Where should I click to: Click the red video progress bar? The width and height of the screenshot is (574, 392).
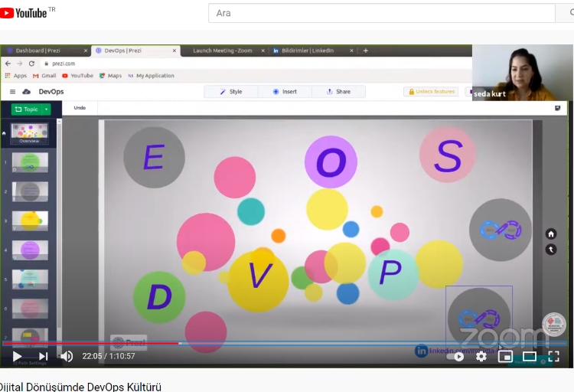[x=92, y=343]
